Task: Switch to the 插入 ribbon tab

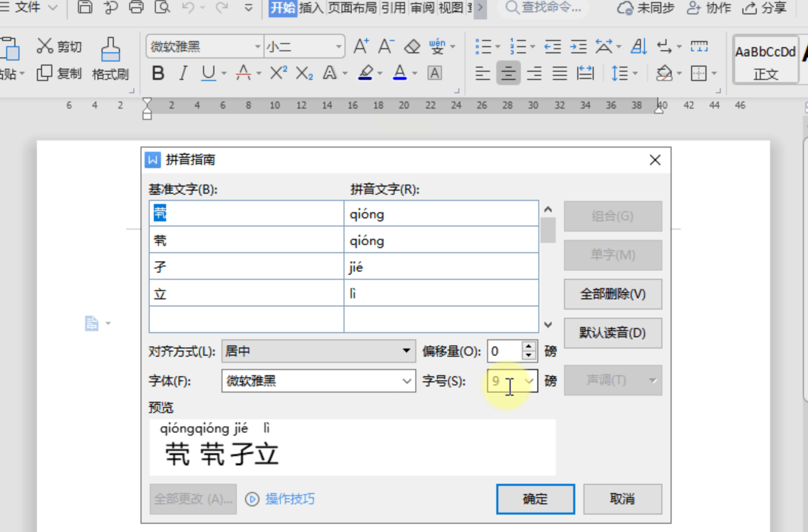Action: 312,8
